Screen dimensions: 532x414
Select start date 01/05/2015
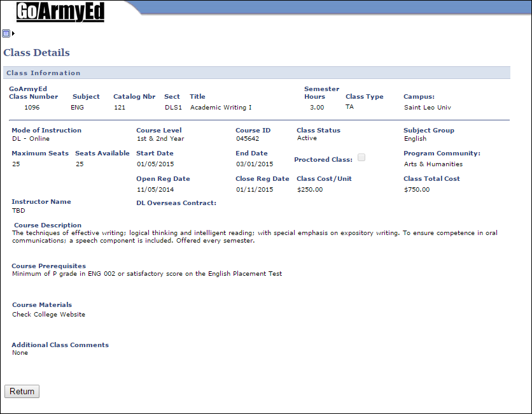tap(155, 164)
